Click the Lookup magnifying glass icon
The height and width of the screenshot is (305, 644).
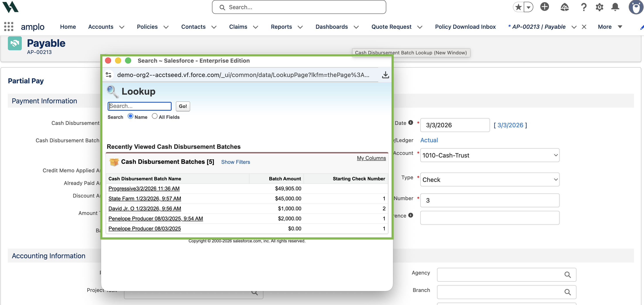tap(113, 92)
